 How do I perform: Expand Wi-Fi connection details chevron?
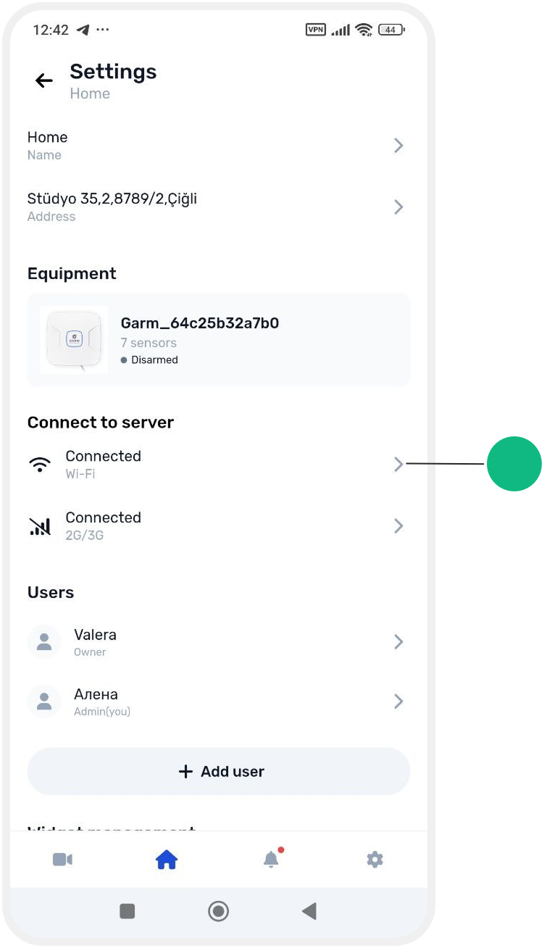pos(398,465)
